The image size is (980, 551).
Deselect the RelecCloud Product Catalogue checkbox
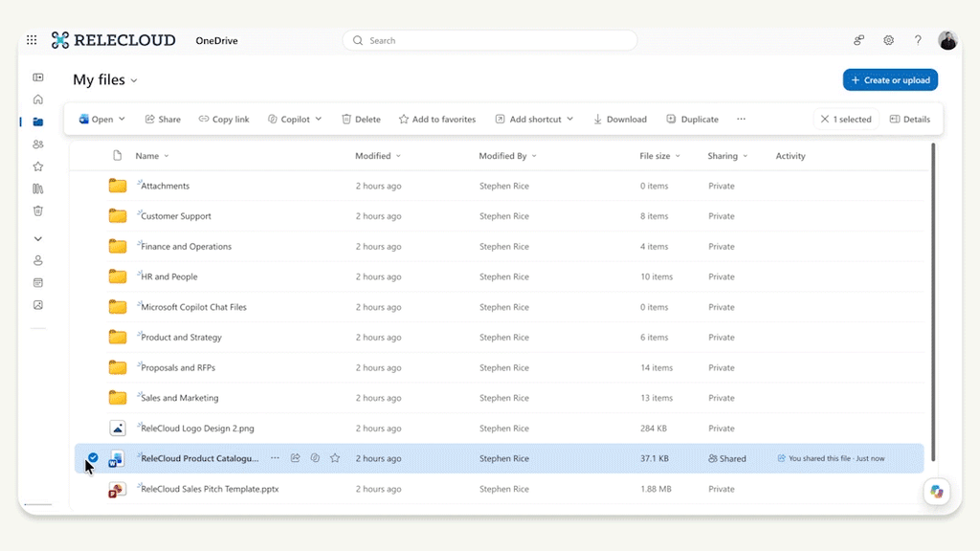93,457
